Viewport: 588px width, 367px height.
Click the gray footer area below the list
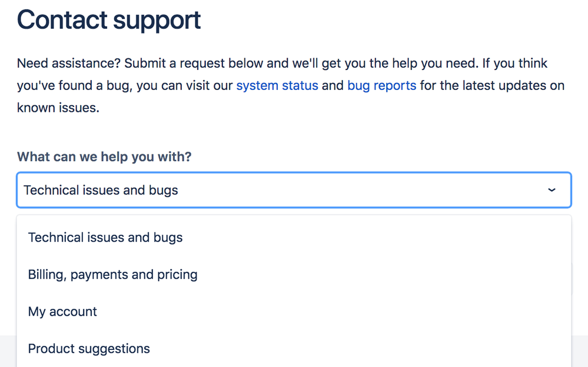580,352
